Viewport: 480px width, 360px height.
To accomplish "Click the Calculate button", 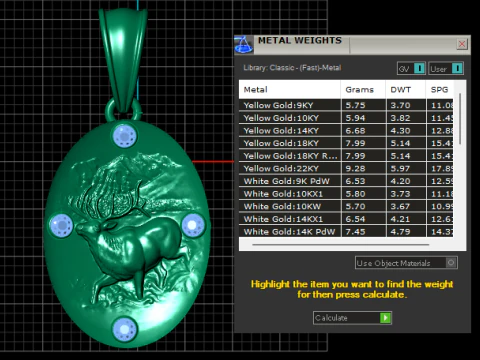I will pyautogui.click(x=352, y=318).
